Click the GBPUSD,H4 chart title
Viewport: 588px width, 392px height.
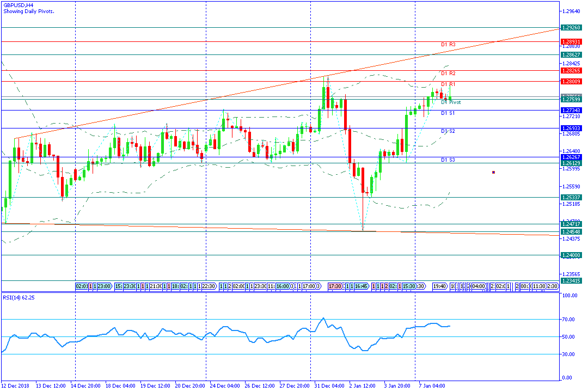click(x=18, y=5)
